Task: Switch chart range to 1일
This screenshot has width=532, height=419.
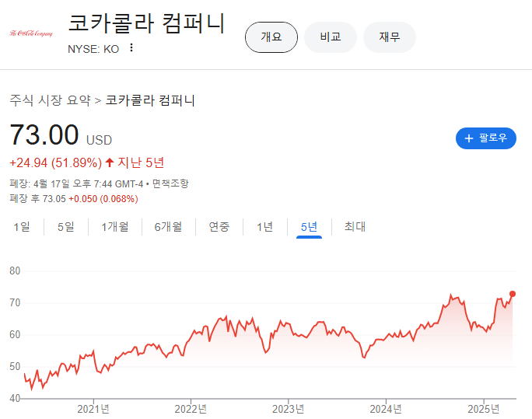Action: pos(22,227)
